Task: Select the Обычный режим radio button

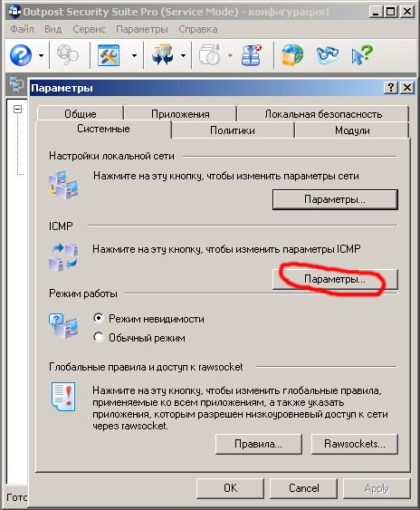Action: [x=99, y=337]
